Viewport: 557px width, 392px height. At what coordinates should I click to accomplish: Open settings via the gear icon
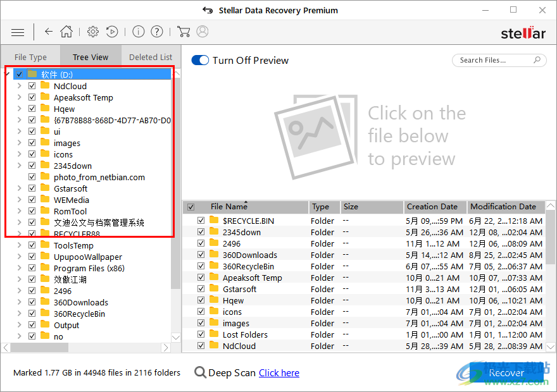click(93, 32)
